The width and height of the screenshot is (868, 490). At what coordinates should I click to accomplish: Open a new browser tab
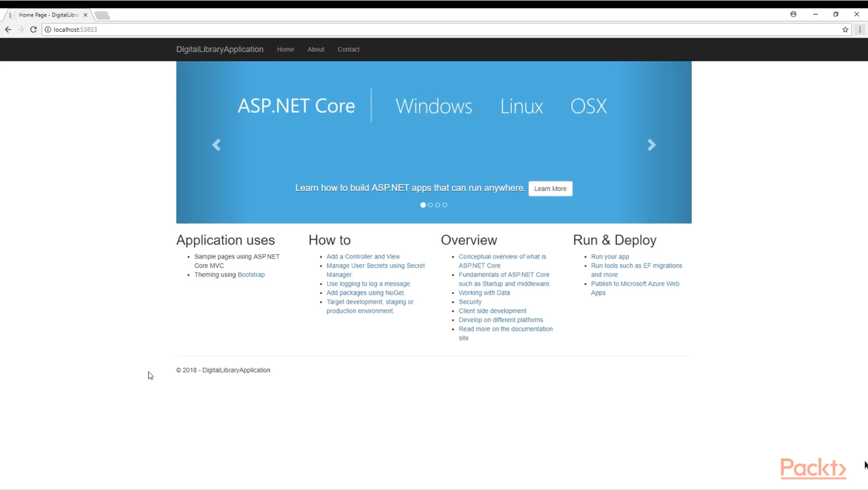(x=102, y=15)
